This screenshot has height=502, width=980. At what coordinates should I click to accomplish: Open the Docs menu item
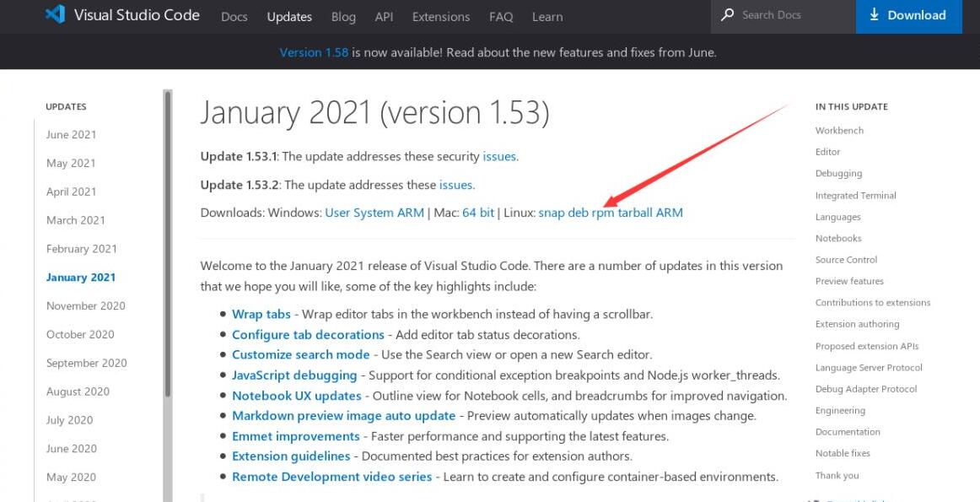pos(234,16)
